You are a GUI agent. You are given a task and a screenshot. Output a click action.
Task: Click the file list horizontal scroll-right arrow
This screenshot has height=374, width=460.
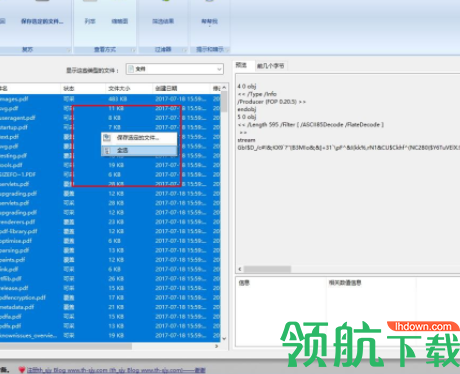(217, 346)
